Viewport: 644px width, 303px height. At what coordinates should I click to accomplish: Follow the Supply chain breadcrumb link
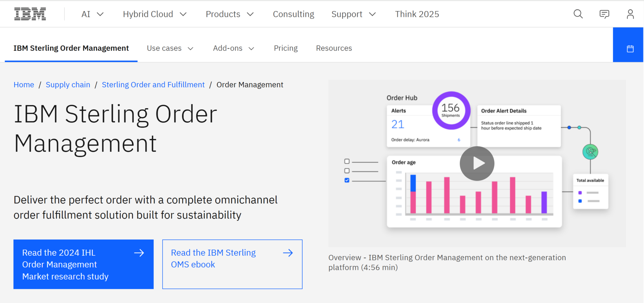[68, 85]
